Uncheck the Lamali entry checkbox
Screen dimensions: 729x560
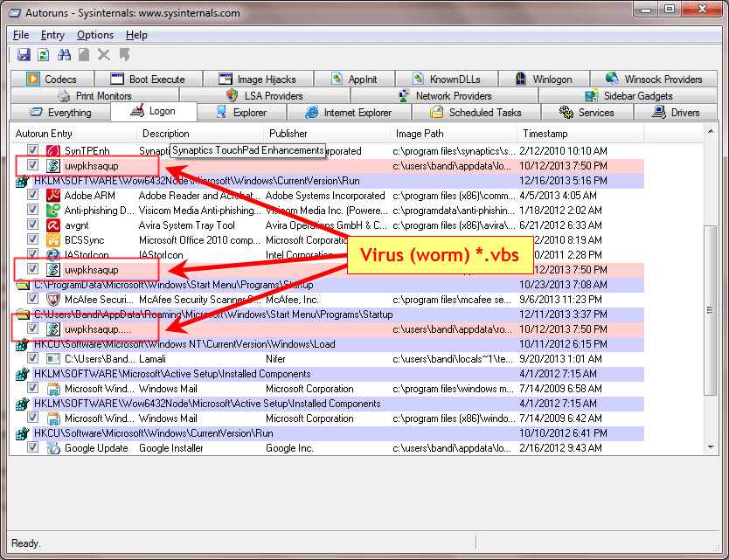pos(32,358)
